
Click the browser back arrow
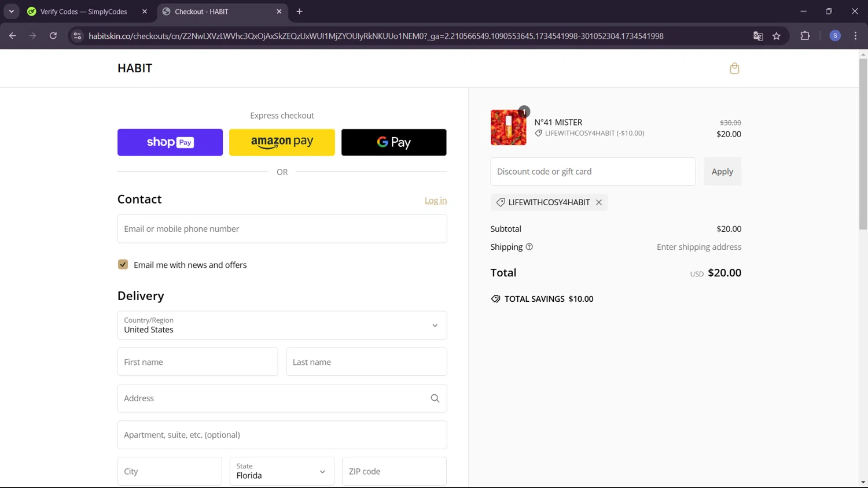pos(13,36)
